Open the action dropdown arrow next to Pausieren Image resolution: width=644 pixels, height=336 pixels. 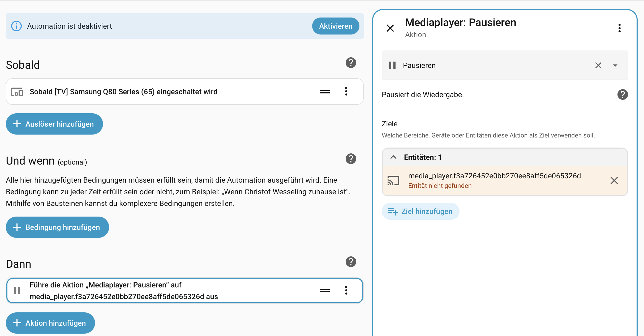point(615,65)
